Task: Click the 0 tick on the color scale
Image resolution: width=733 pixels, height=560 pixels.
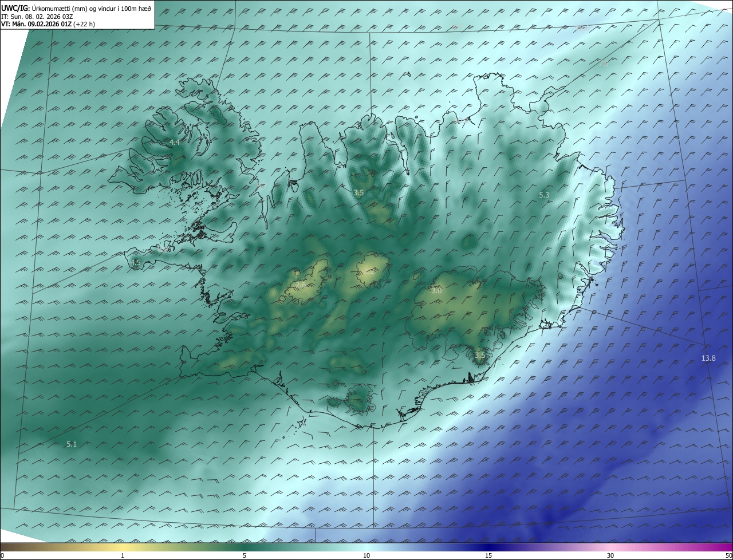Action: [2, 555]
